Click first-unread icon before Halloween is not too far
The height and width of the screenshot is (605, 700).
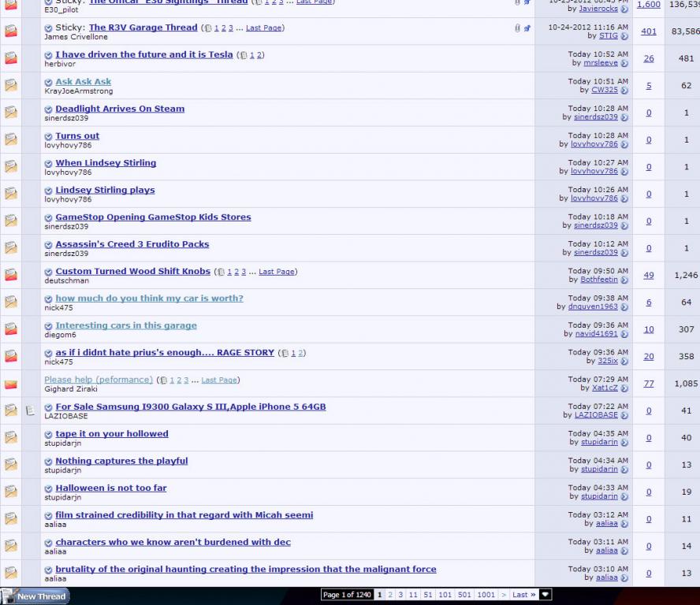click(x=49, y=488)
